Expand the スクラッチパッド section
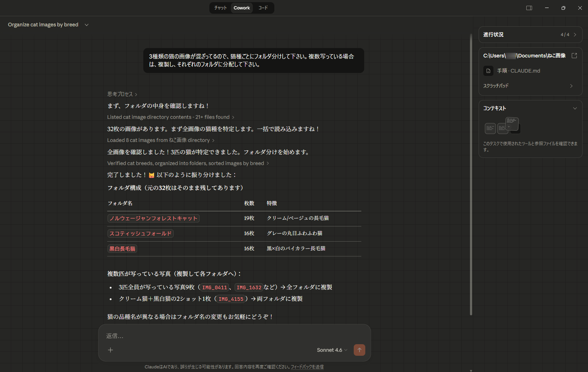588x372 pixels. tap(571, 86)
